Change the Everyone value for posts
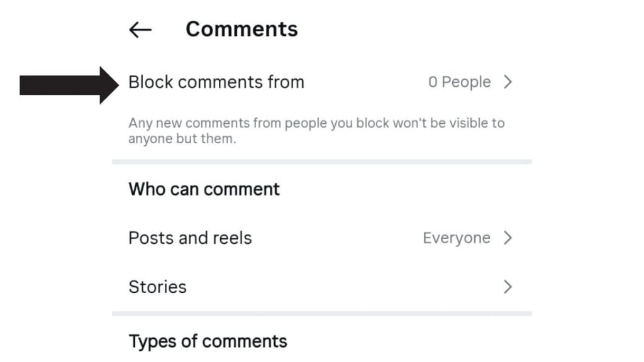The image size is (644, 362). click(x=457, y=238)
